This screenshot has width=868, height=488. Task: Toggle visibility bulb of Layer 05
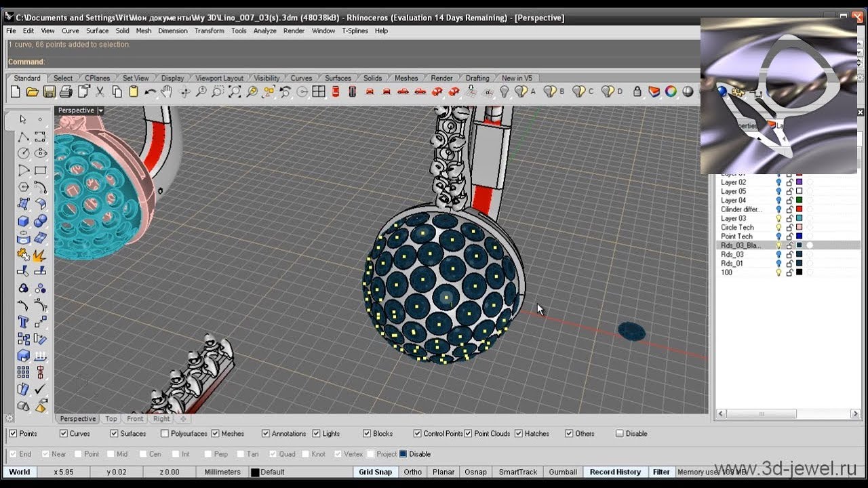pyautogui.click(x=778, y=192)
